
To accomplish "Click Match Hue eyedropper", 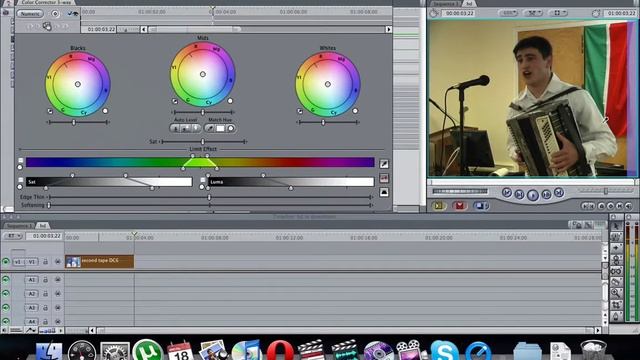I will tap(210, 128).
